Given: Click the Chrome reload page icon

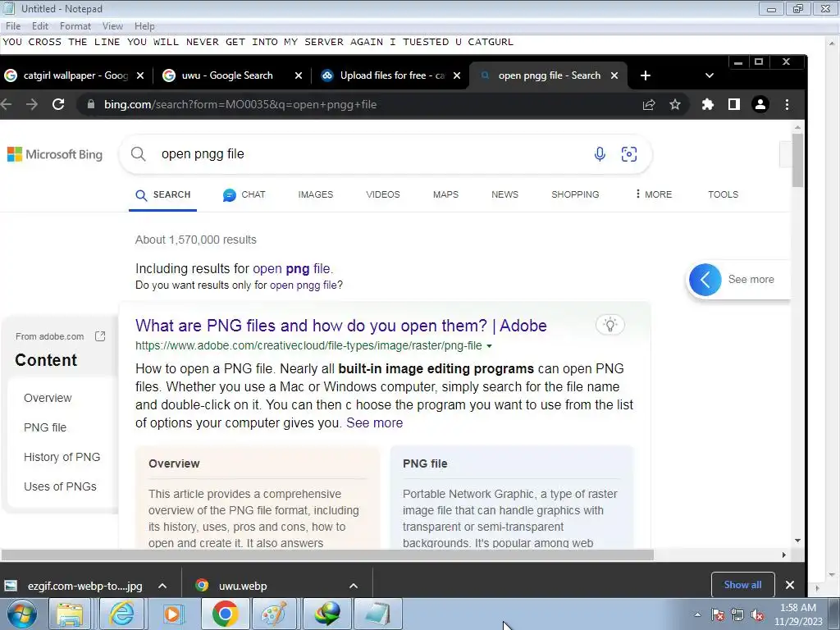Looking at the screenshot, I should (58, 104).
